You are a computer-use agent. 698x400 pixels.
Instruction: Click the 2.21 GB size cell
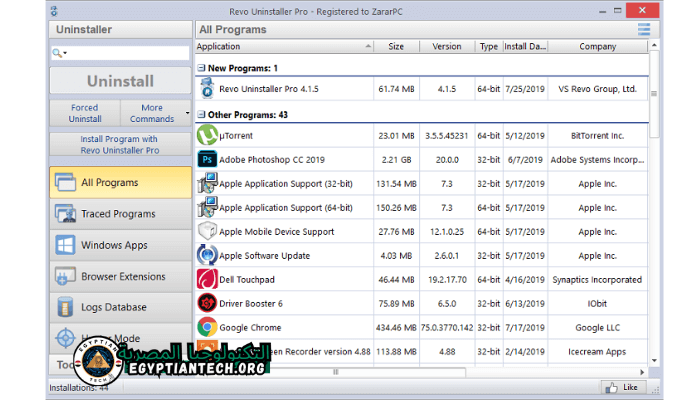(396, 159)
